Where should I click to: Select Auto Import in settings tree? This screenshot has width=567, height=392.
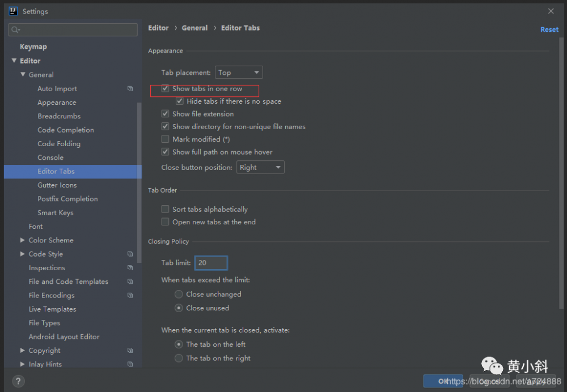(57, 88)
